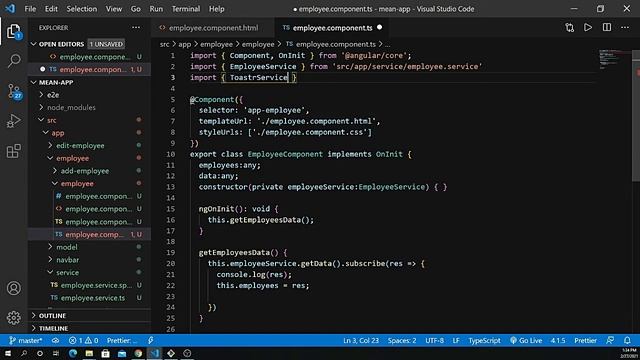Change end of line sequence LF

(456, 340)
